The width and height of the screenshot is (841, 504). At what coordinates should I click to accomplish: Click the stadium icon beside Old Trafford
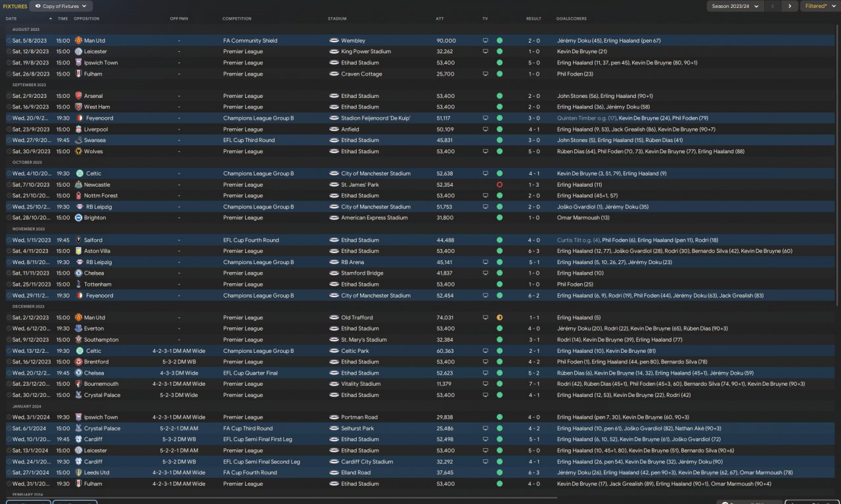pyautogui.click(x=334, y=317)
